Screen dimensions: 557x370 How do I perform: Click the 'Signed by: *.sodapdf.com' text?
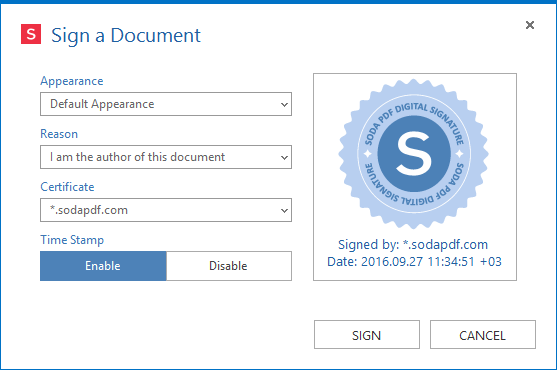click(413, 244)
